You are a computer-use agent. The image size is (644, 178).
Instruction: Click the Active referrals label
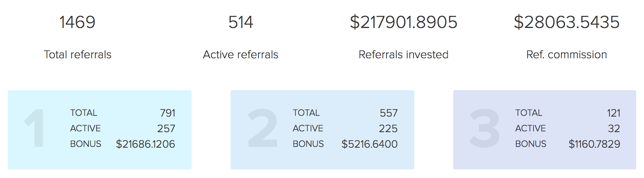click(x=241, y=55)
